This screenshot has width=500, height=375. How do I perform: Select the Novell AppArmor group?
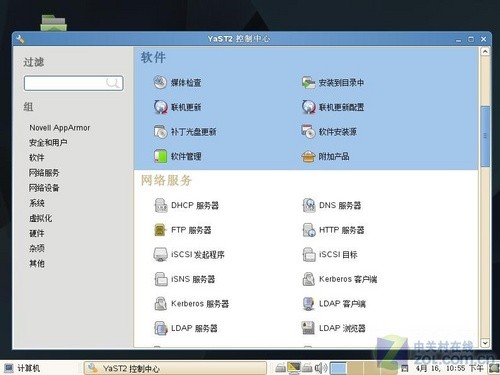click(60, 128)
